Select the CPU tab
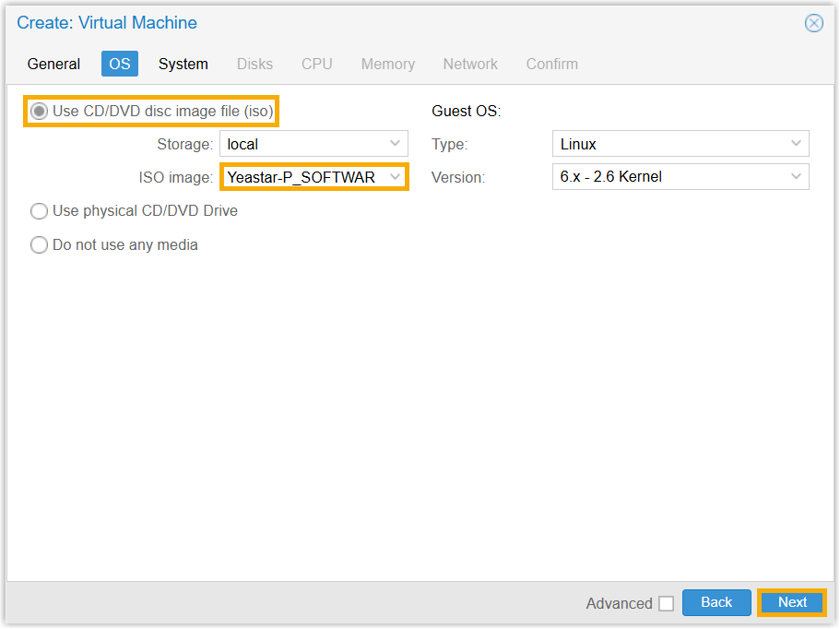Image resolution: width=840 pixels, height=629 pixels. pyautogui.click(x=316, y=64)
